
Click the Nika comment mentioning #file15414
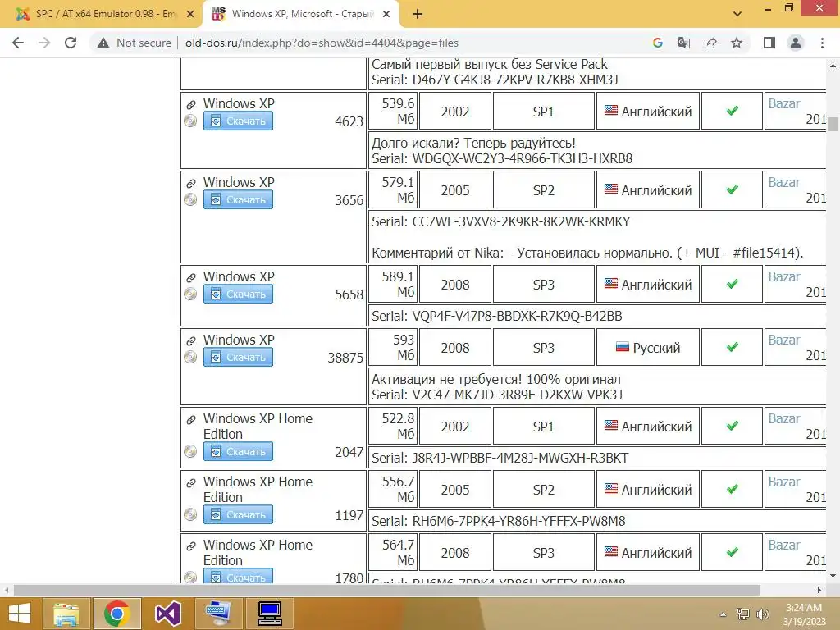coord(587,253)
